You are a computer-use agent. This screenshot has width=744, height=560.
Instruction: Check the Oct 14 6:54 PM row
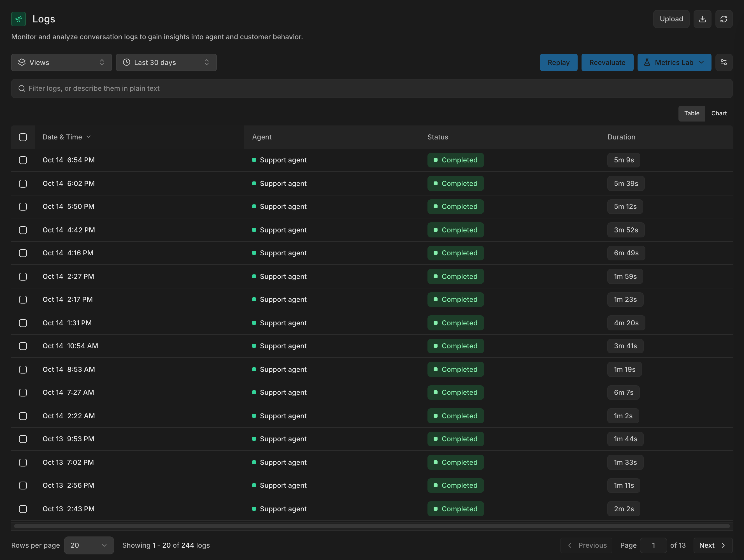[x=23, y=160]
